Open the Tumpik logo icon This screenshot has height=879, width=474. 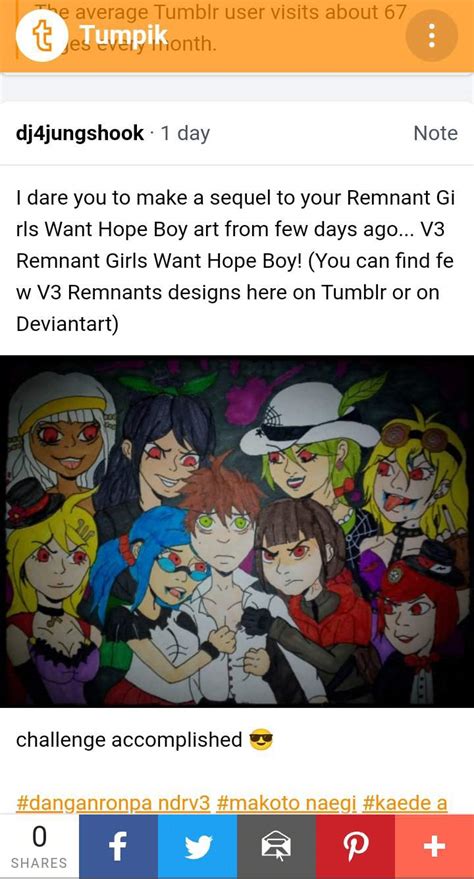[x=41, y=35]
